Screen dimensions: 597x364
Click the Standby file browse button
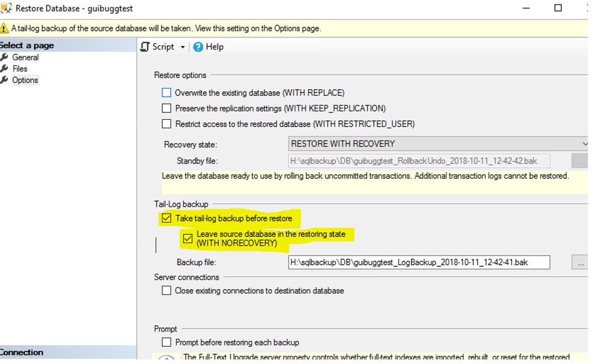[579, 161]
